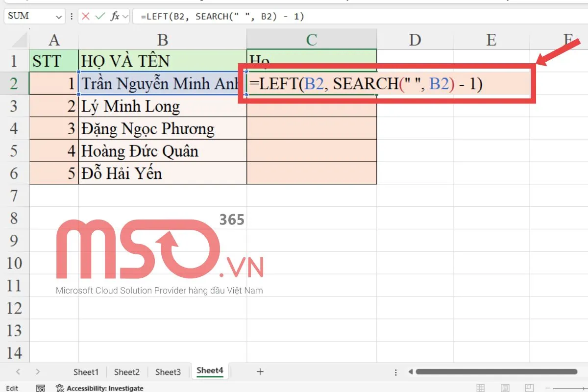
Task: Switch to the Sheet1 tab
Action: pyautogui.click(x=86, y=372)
